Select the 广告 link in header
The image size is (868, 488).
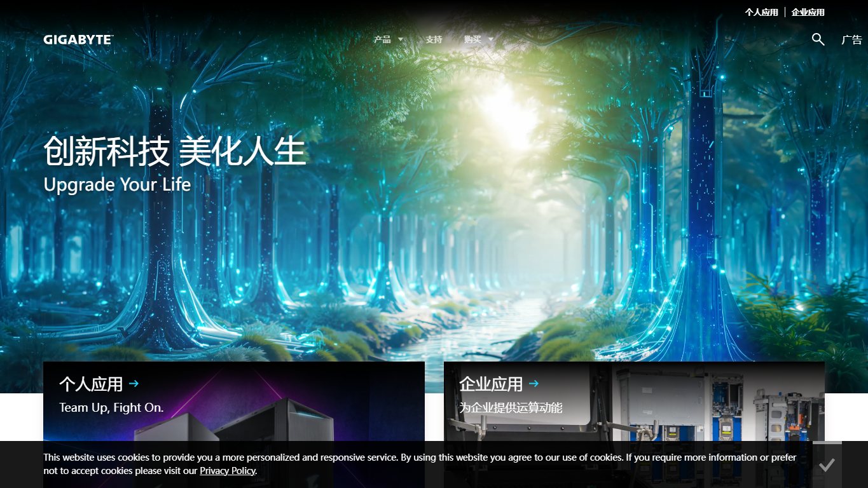pos(852,39)
